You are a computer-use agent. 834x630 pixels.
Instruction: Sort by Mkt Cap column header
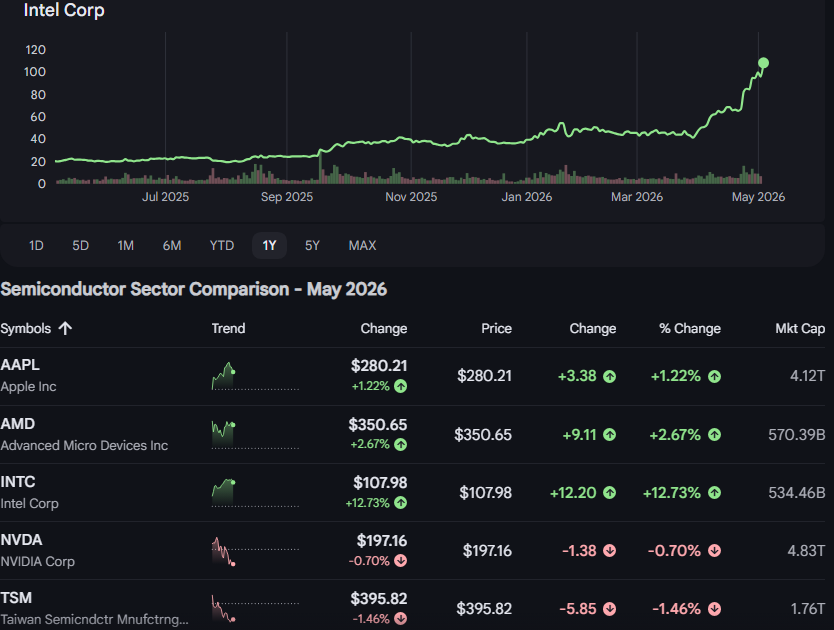point(800,328)
